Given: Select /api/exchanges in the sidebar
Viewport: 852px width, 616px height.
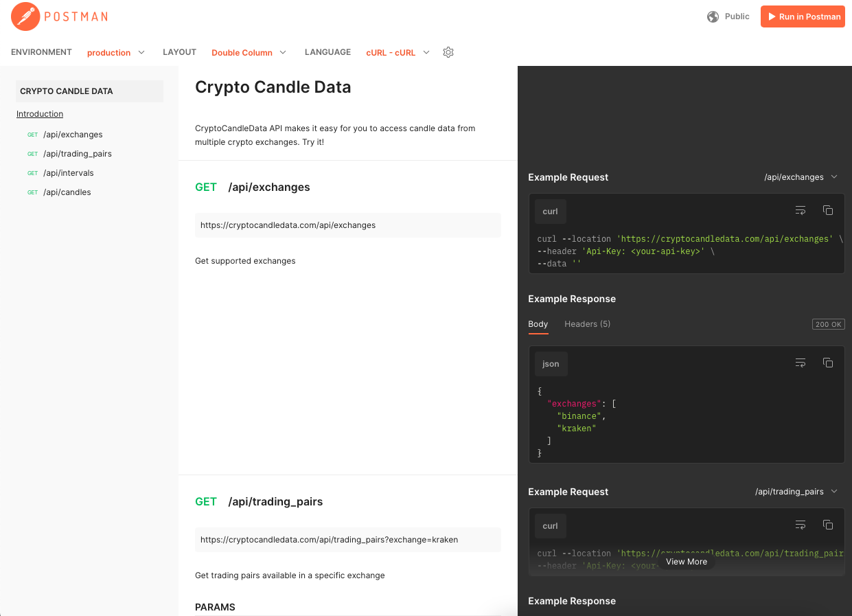Looking at the screenshot, I should pyautogui.click(x=73, y=135).
